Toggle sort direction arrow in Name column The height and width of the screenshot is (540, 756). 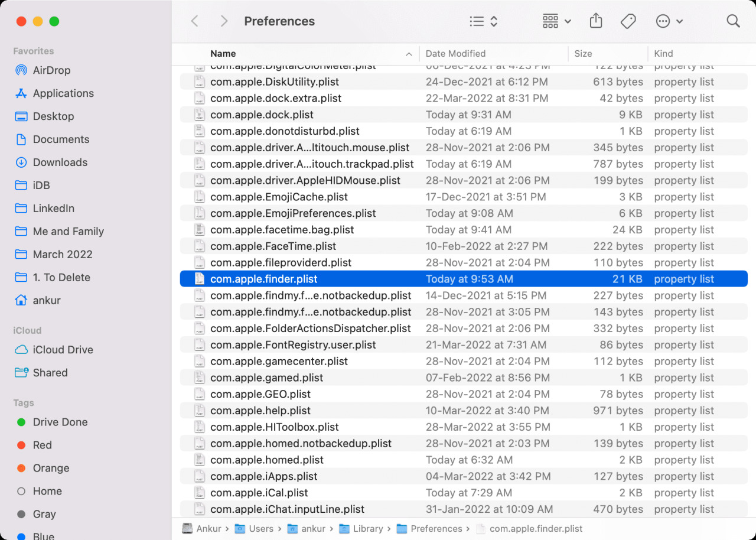[409, 54]
